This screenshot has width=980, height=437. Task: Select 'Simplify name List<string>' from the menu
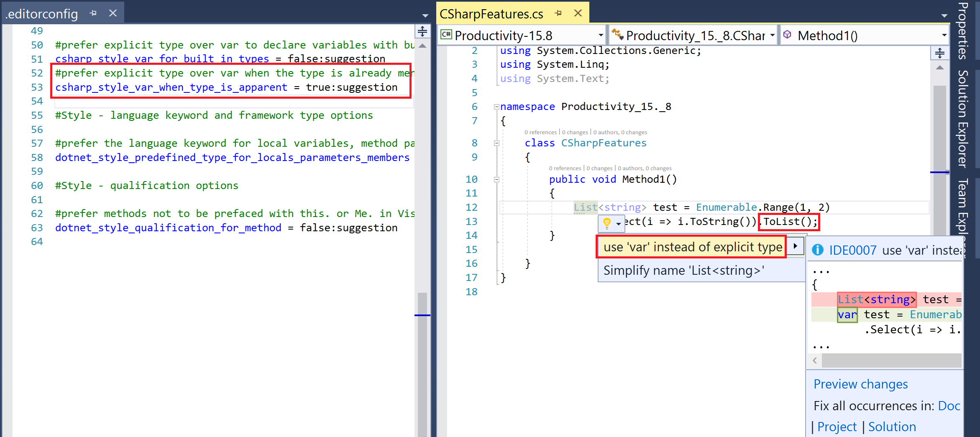tap(683, 270)
